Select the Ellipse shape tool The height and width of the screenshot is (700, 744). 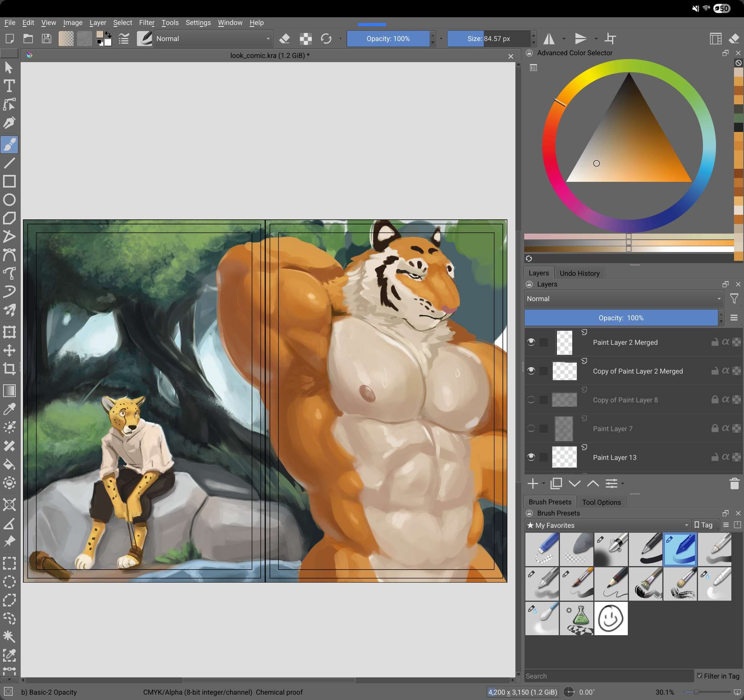coord(9,200)
